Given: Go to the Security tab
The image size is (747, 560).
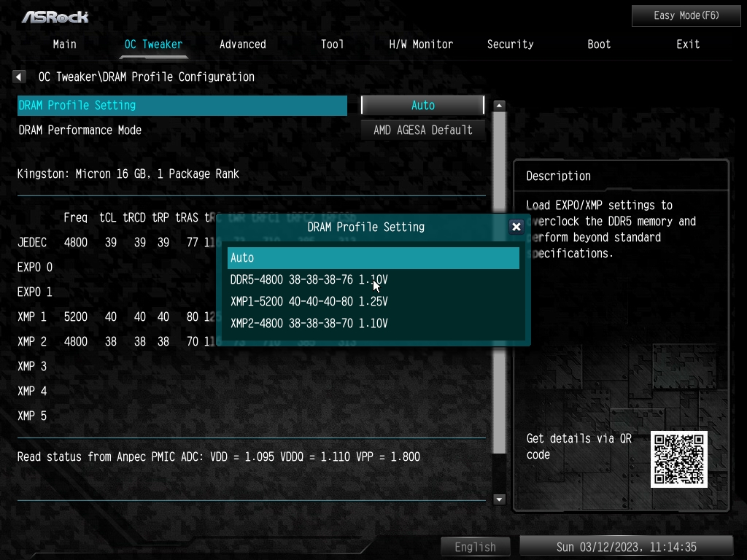Looking at the screenshot, I should click(x=510, y=44).
